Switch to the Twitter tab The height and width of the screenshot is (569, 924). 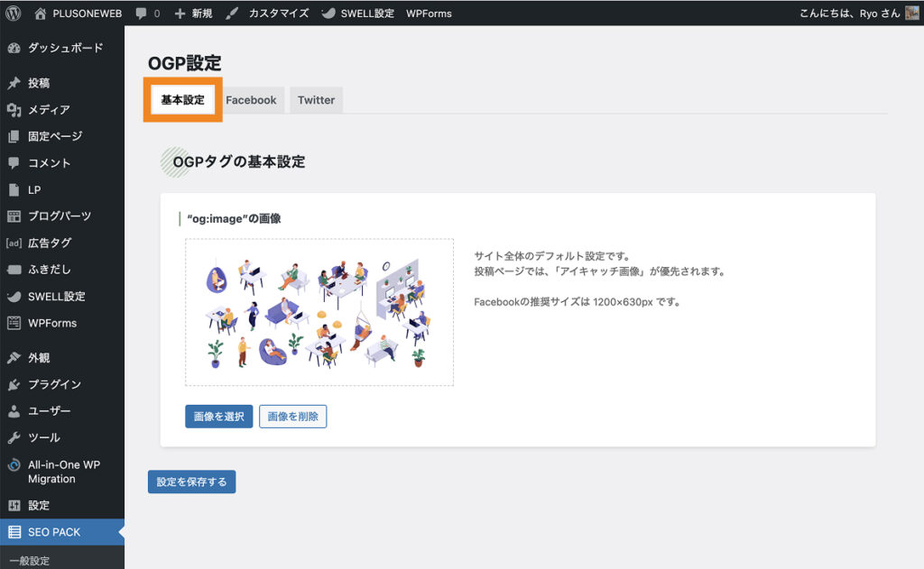316,100
